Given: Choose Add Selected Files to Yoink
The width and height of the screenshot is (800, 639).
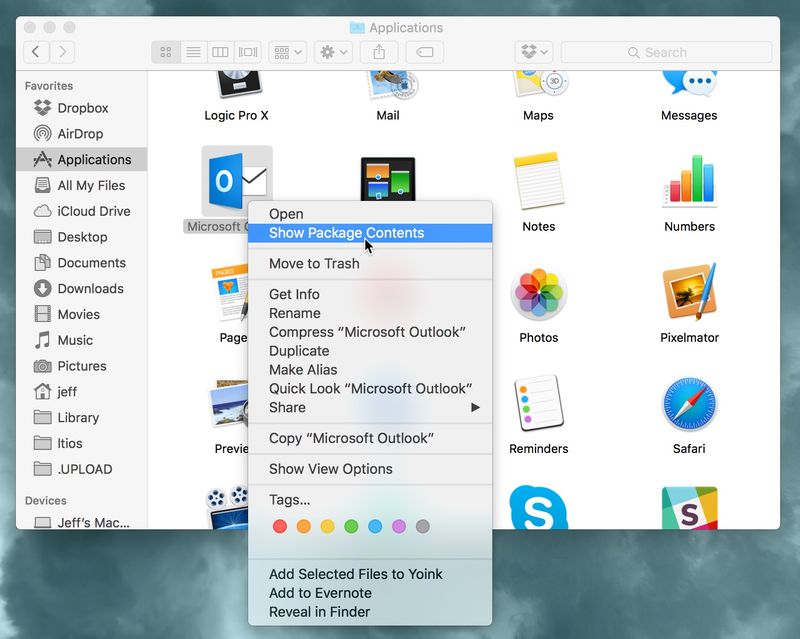Looking at the screenshot, I should tap(370, 574).
